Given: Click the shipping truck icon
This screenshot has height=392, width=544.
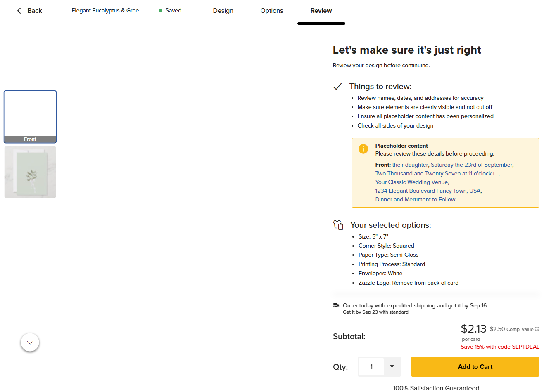Looking at the screenshot, I should (x=336, y=305).
